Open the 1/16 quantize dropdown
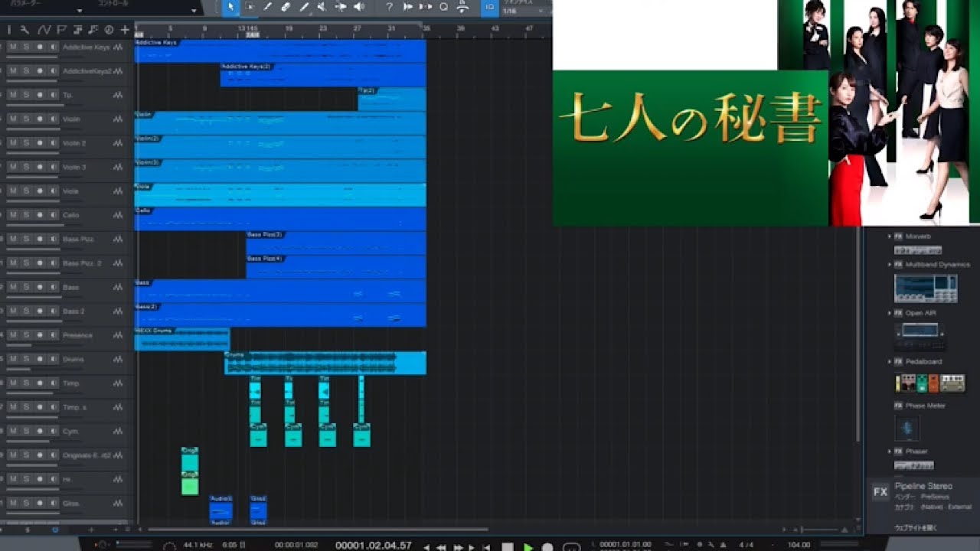 tap(524, 11)
